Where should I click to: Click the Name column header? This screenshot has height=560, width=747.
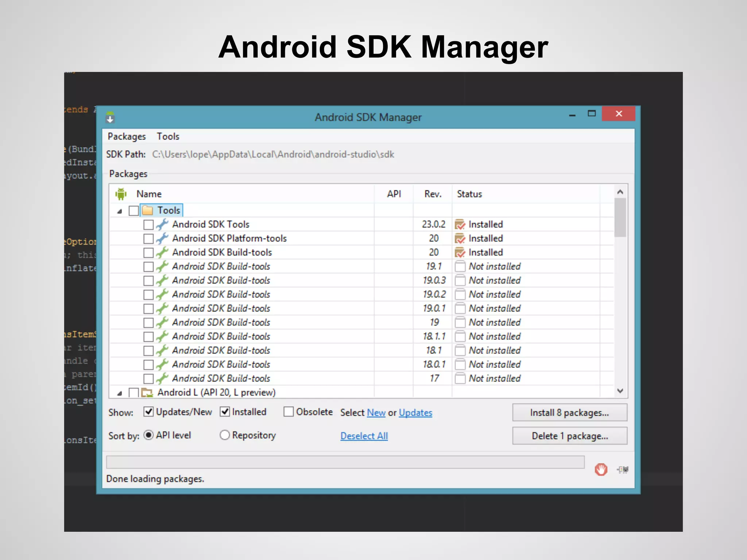[x=149, y=194]
